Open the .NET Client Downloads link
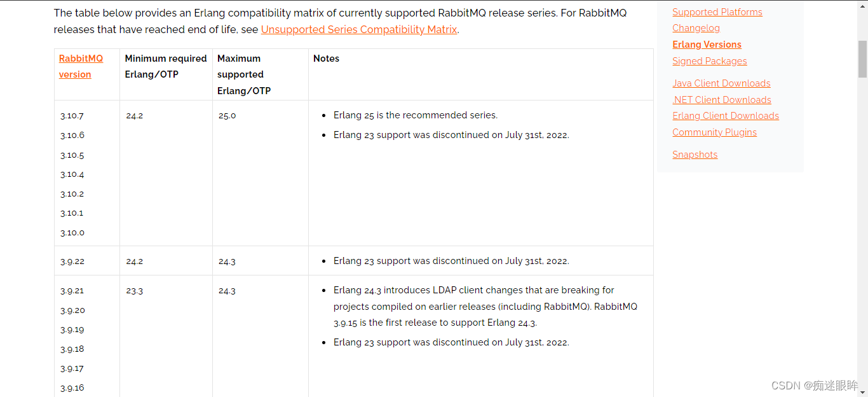This screenshot has height=397, width=868. (x=722, y=99)
